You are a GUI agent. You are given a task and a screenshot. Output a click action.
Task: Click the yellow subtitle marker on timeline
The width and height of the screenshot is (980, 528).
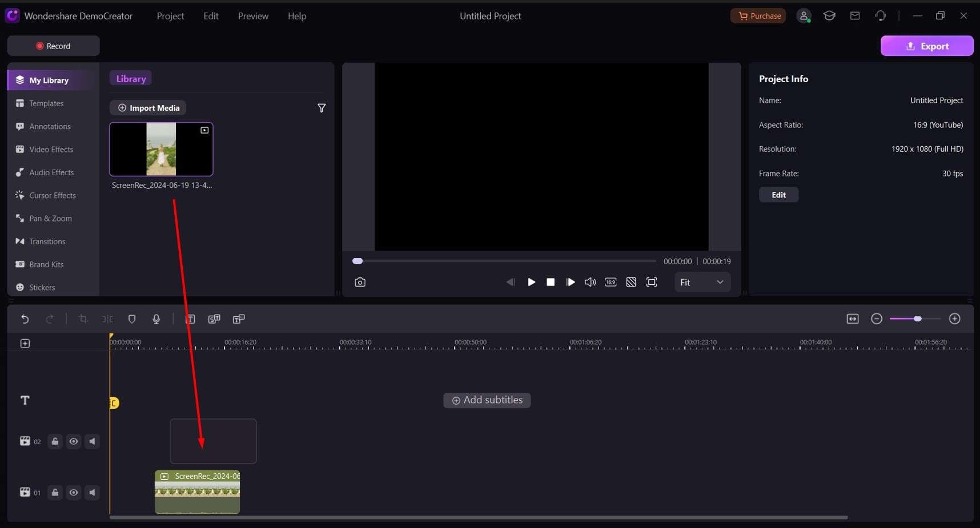tap(114, 403)
